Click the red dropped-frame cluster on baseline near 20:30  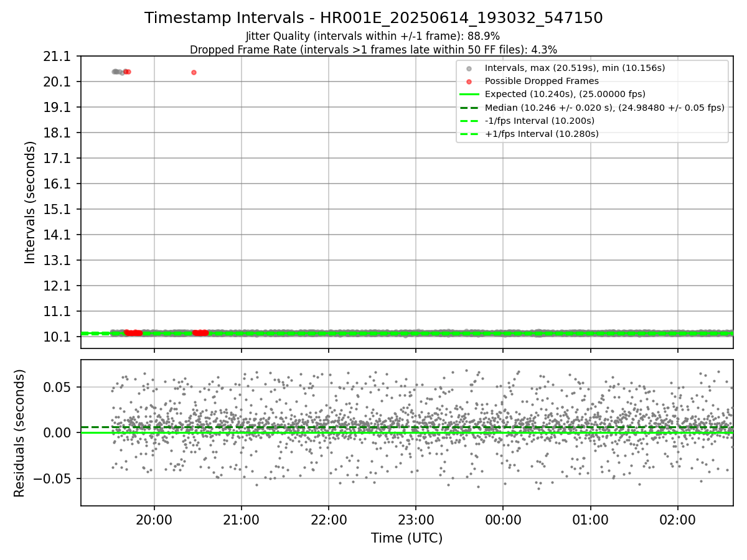click(200, 333)
